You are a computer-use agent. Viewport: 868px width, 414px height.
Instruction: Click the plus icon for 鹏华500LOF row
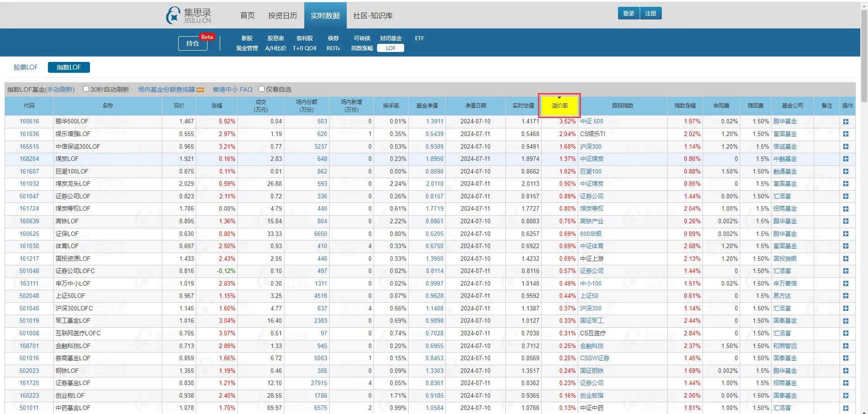tap(845, 122)
